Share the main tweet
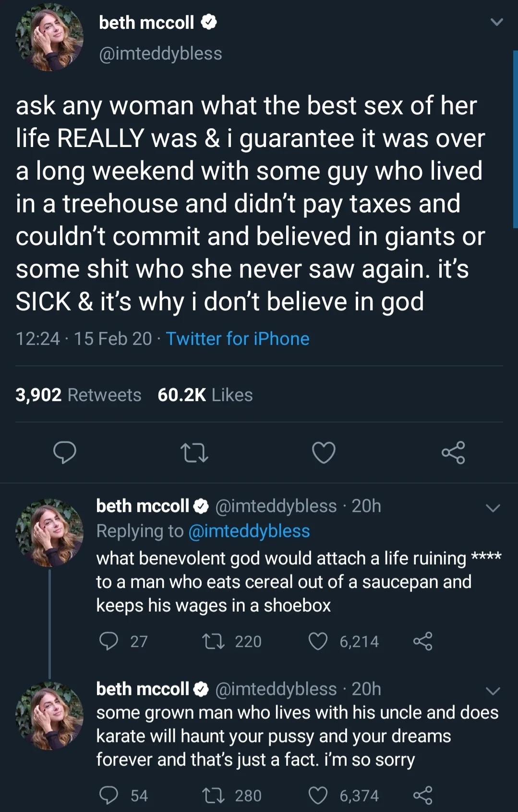This screenshot has height=812, width=518. pyautogui.click(x=453, y=452)
